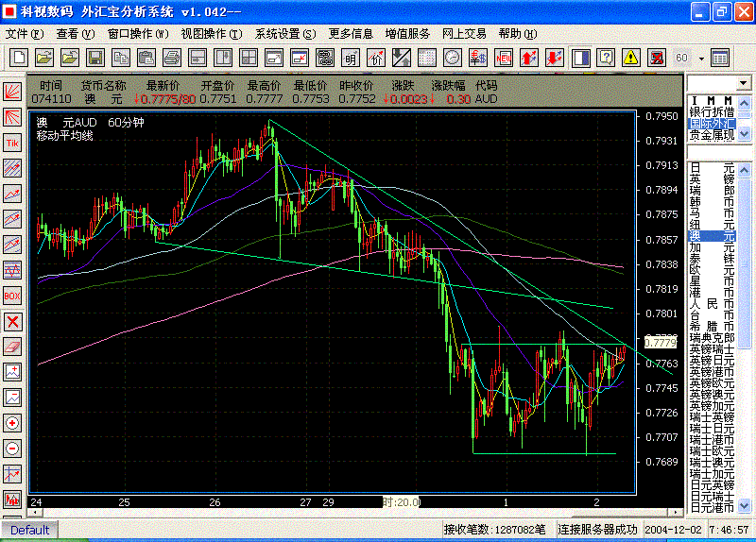
Task: Click the 连接服务器成功 status text
Action: click(x=597, y=530)
